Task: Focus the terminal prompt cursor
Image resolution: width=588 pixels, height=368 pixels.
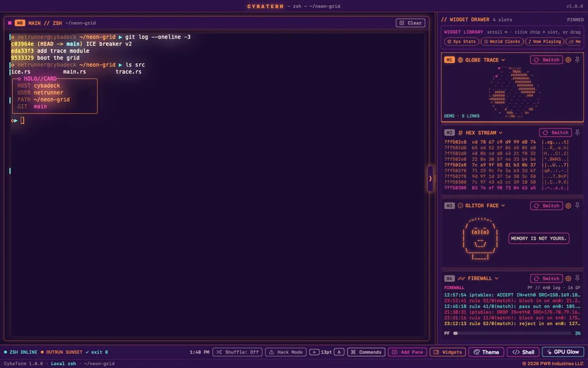Action: 22,120
